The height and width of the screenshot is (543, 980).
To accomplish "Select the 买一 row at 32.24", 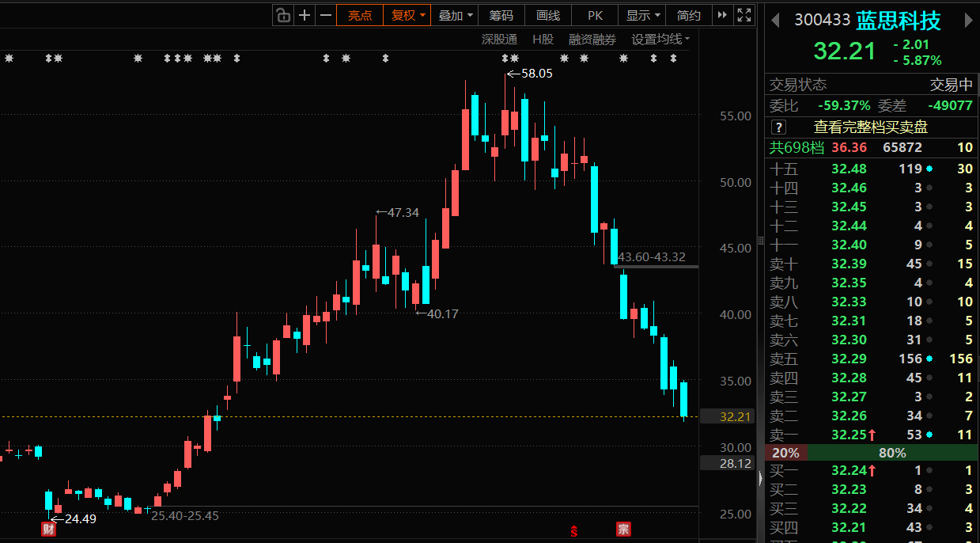I will 872,471.
